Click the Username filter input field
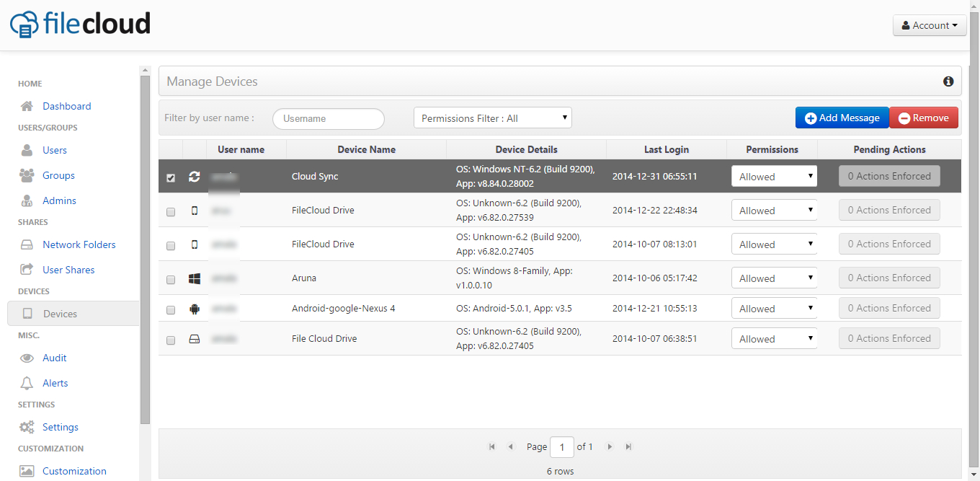This screenshot has width=980, height=481. click(328, 118)
